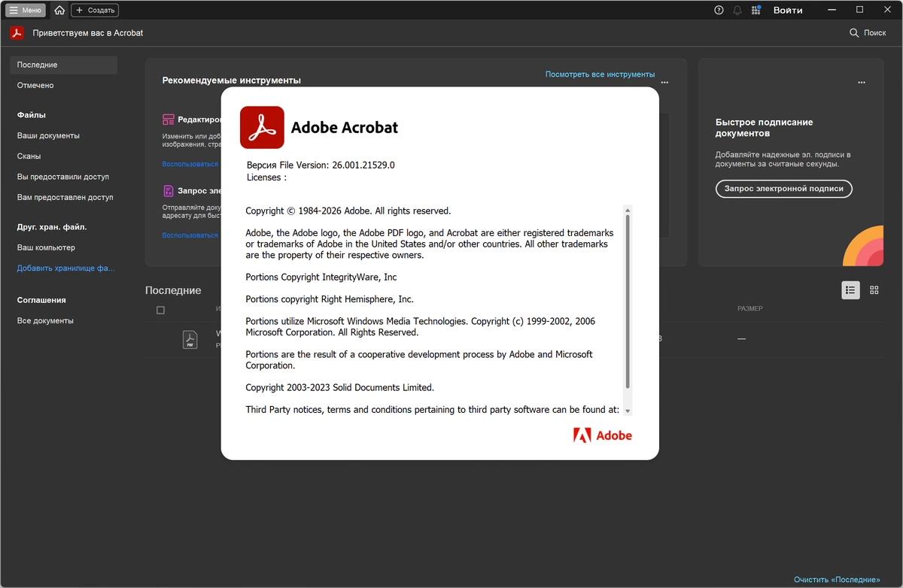Open the help question mark icon
The image size is (903, 588).
click(719, 11)
